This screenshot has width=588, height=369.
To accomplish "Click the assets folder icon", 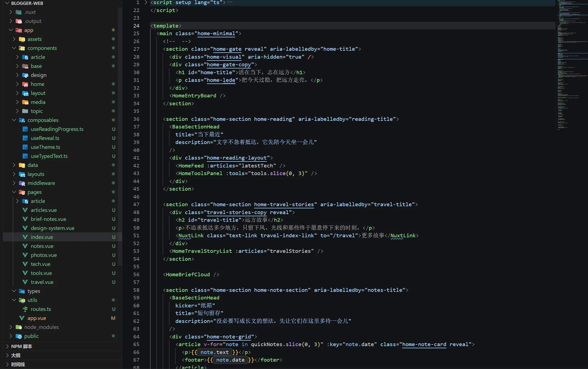I will (22, 39).
